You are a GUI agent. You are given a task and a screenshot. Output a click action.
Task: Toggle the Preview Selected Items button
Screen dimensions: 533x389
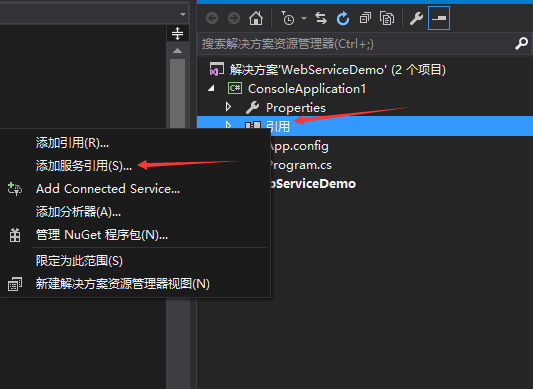(x=439, y=18)
